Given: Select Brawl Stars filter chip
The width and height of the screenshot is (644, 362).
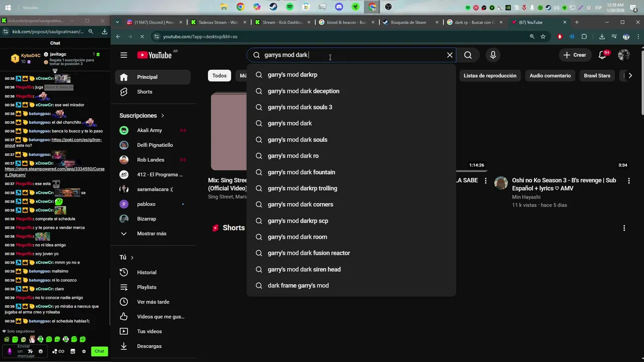Looking at the screenshot, I should tap(597, 75).
